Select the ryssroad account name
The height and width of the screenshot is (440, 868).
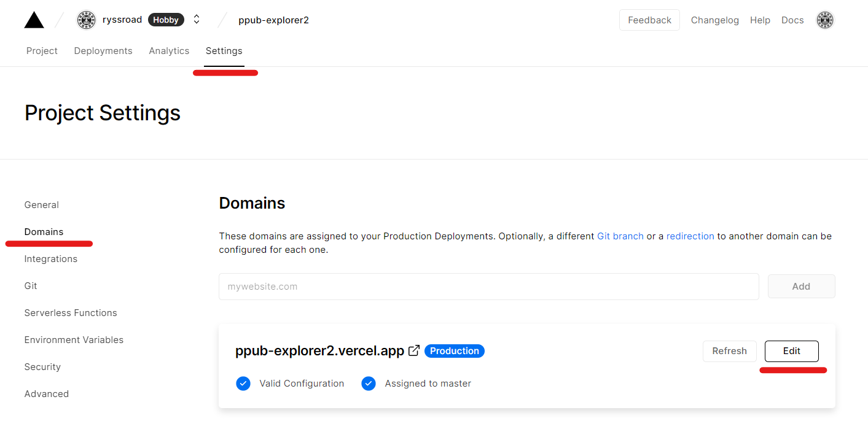tap(122, 20)
